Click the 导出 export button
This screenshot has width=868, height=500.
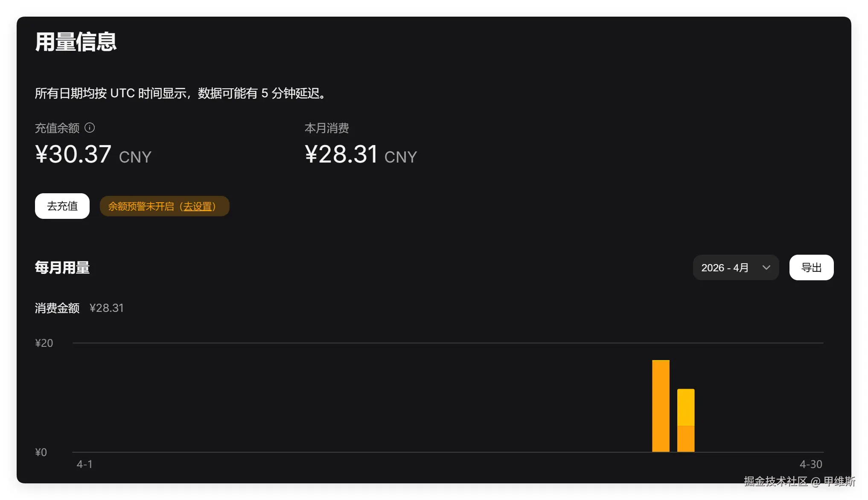(811, 267)
